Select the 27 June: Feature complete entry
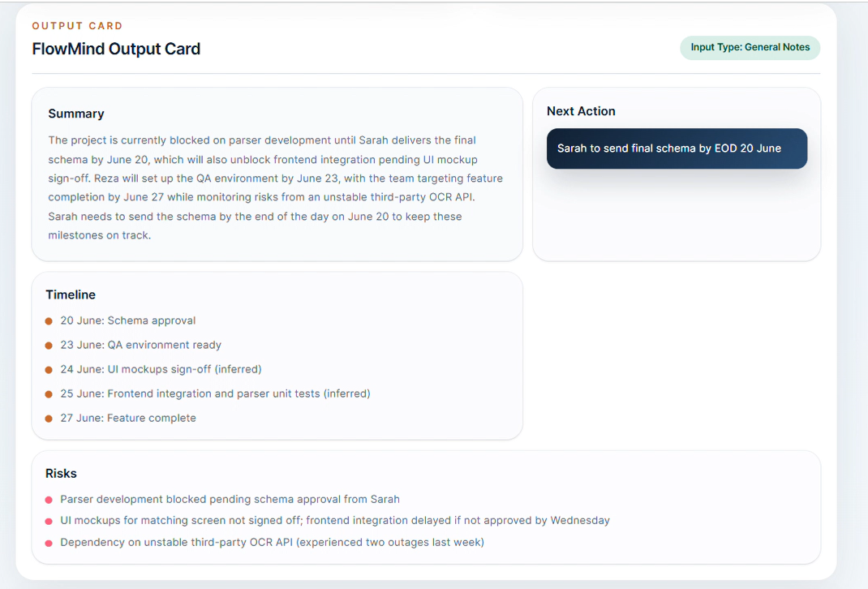The height and width of the screenshot is (589, 868). [x=128, y=418]
